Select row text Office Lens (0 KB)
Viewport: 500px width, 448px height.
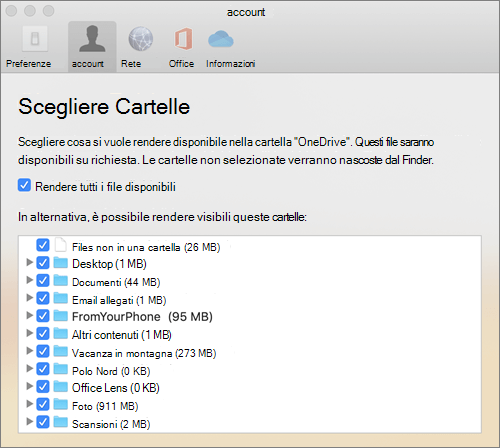tap(116, 388)
